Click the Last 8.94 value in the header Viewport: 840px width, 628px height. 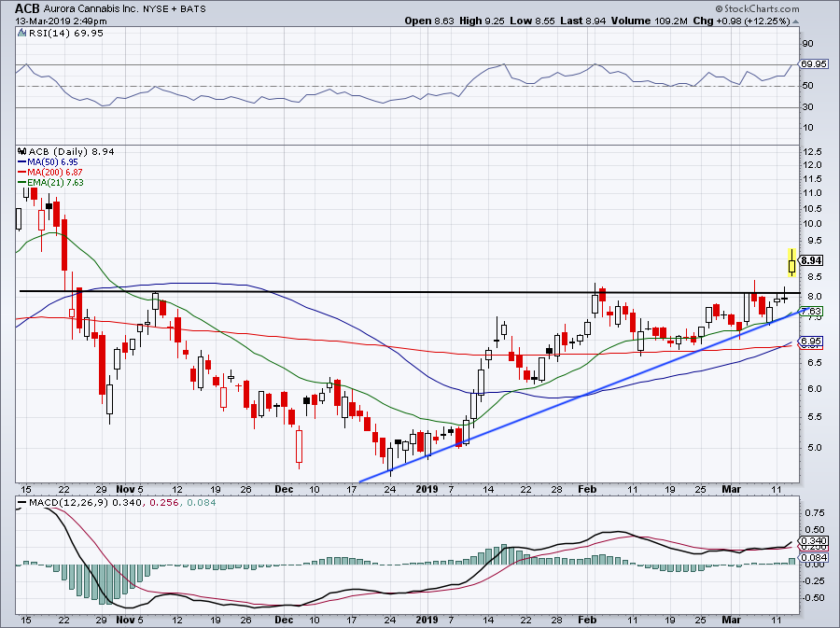[x=582, y=21]
